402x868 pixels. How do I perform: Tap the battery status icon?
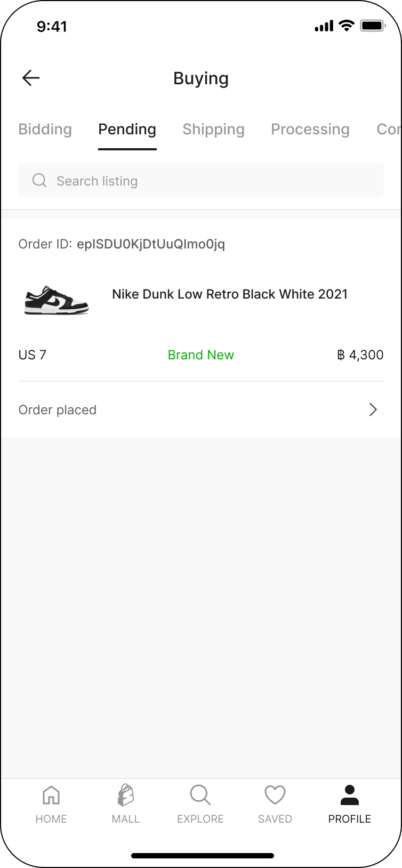(373, 26)
